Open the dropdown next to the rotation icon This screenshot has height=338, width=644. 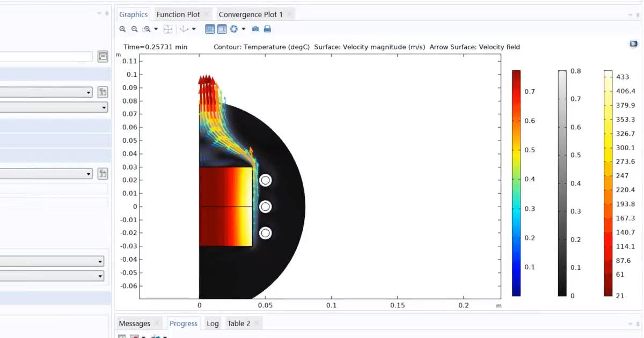click(x=244, y=29)
